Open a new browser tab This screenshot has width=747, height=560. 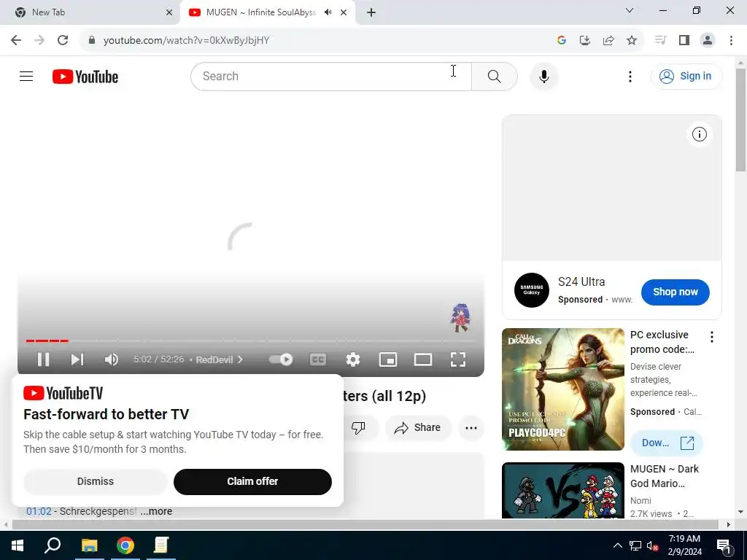[x=371, y=12]
